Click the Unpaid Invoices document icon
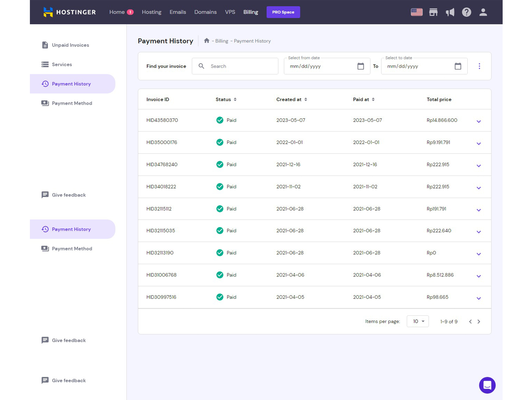 click(x=45, y=45)
